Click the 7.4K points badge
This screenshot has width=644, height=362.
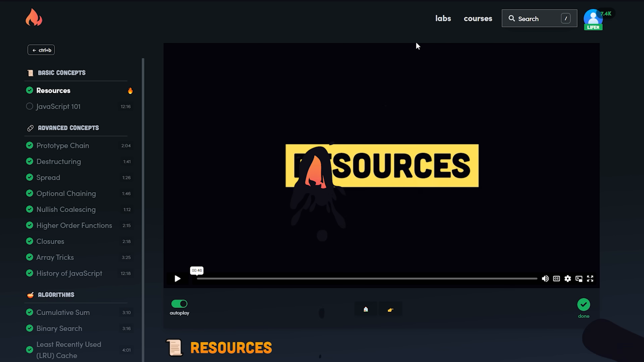tap(606, 14)
